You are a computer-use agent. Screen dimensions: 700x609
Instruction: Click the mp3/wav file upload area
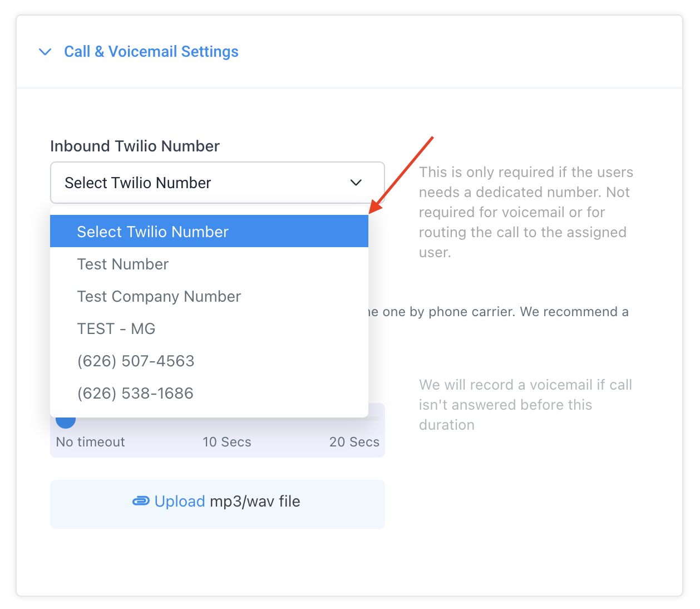pyautogui.click(x=218, y=504)
